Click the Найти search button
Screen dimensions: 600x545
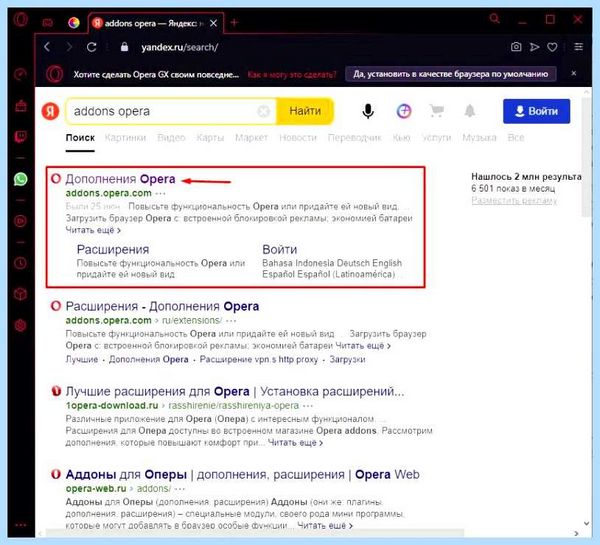click(305, 111)
